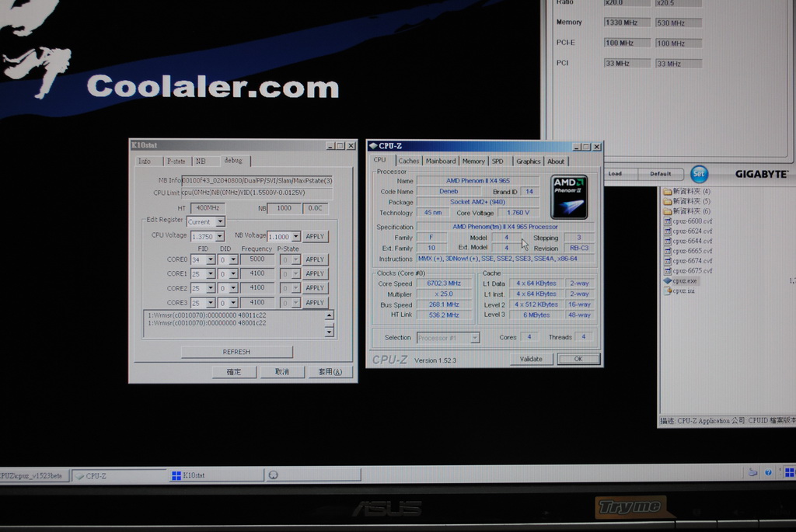Click the CPU-Z title bar icon
Screen dimensions: 796x532
tap(374, 146)
